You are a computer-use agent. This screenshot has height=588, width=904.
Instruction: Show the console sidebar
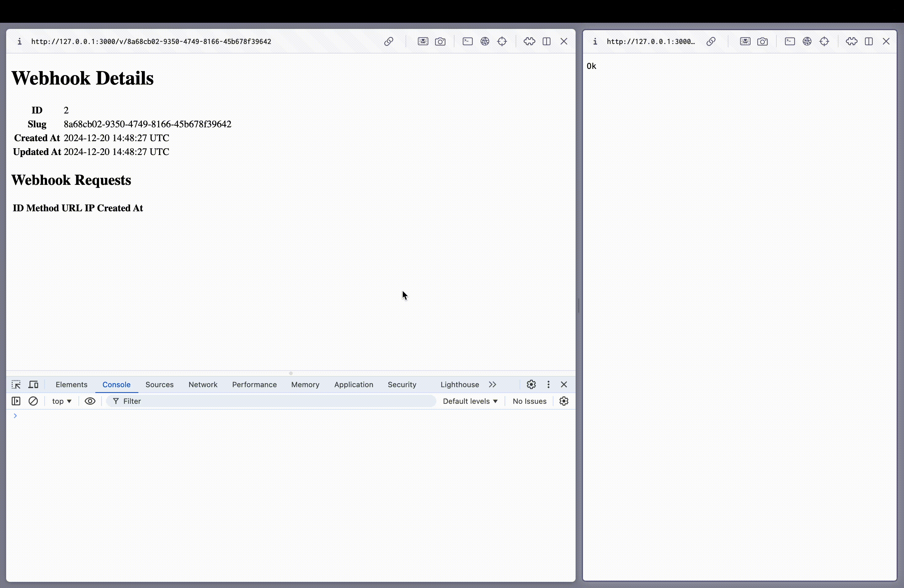(16, 401)
